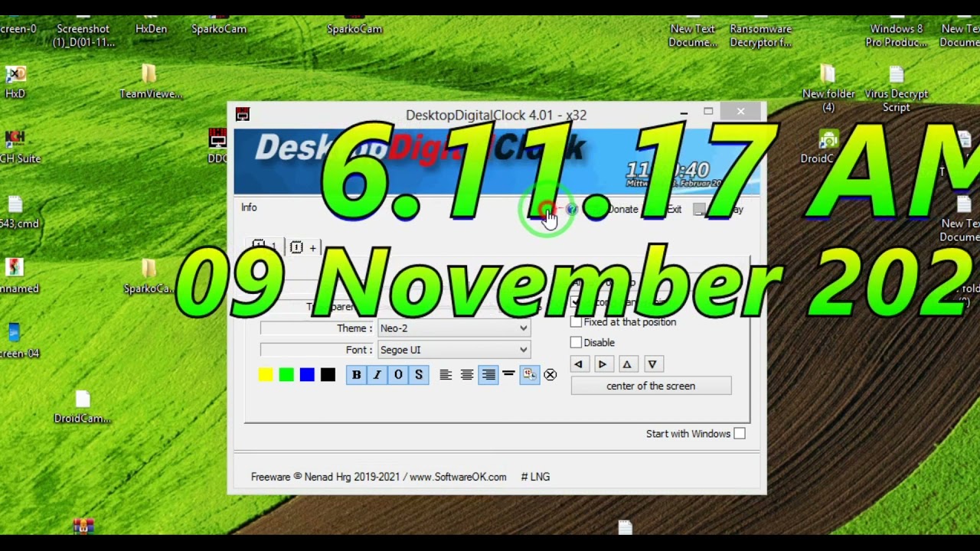Move clock up with arrow button

point(627,365)
